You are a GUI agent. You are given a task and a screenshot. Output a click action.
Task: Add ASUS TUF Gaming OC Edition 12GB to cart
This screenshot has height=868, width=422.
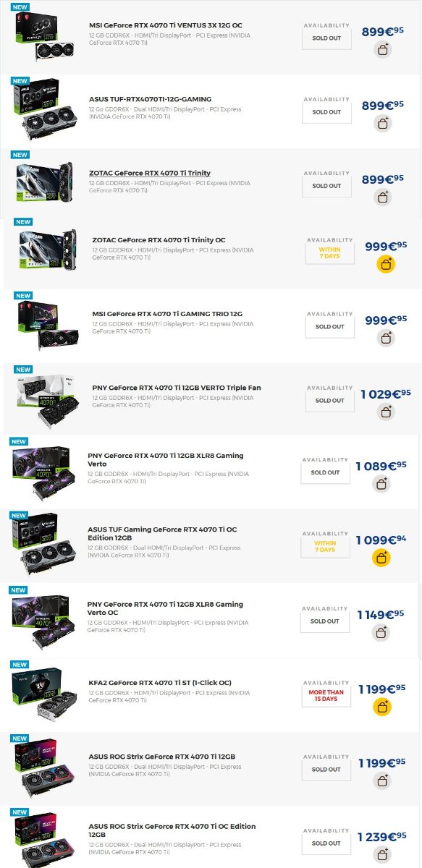click(x=381, y=558)
